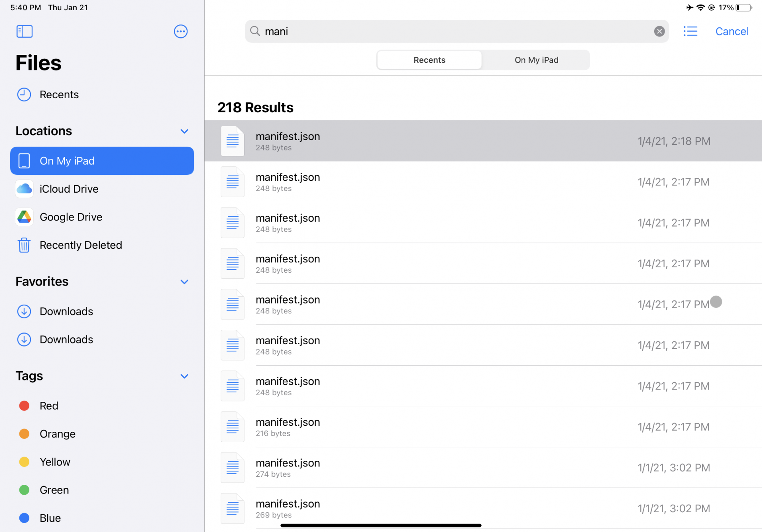Switch to list view options icon
This screenshot has width=762, height=532.
click(x=690, y=31)
